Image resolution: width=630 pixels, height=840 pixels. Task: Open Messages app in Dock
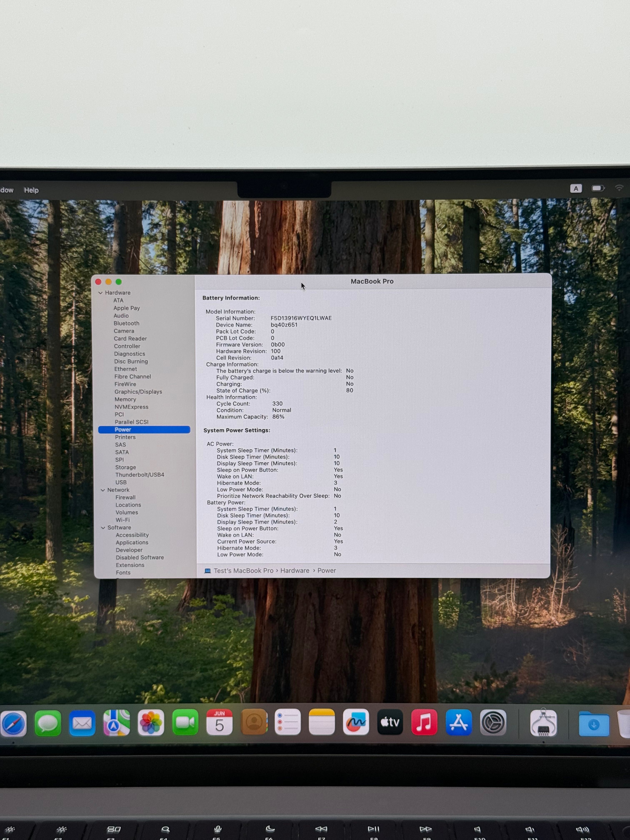click(x=48, y=723)
